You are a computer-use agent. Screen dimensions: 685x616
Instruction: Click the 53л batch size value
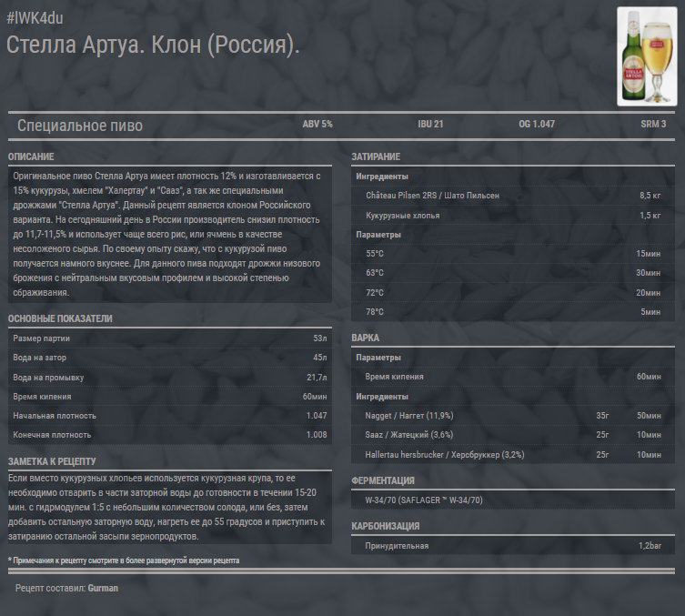point(320,338)
